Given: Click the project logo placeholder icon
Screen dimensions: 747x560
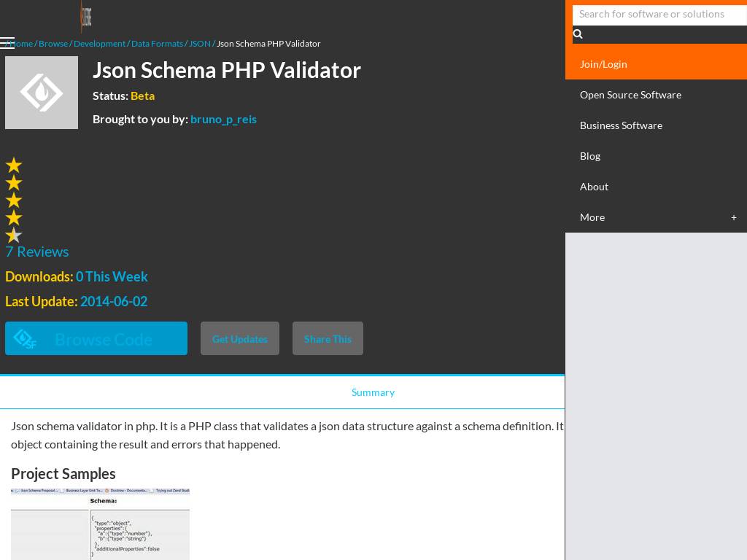Looking at the screenshot, I should click(x=42, y=93).
